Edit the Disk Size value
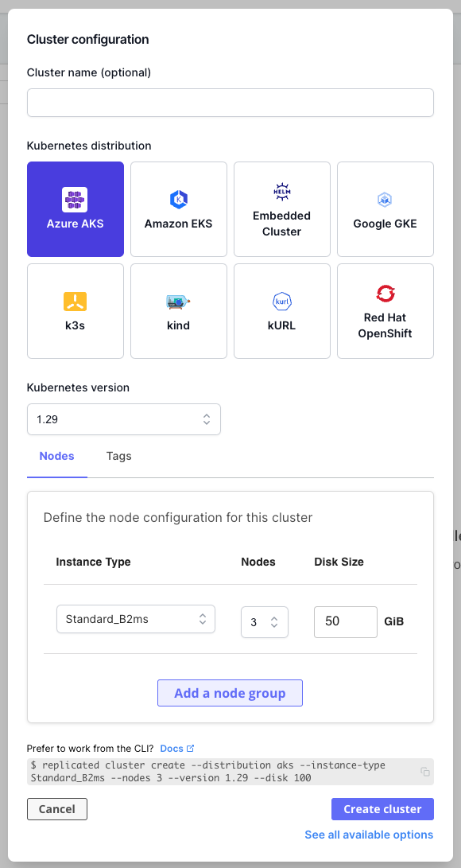461x868 pixels. [x=345, y=621]
